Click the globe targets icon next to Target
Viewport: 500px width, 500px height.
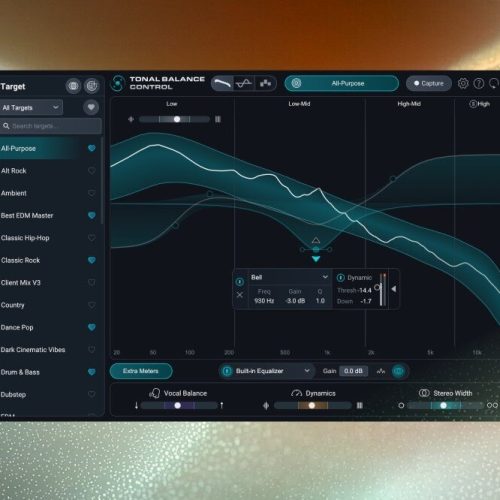coord(73,86)
